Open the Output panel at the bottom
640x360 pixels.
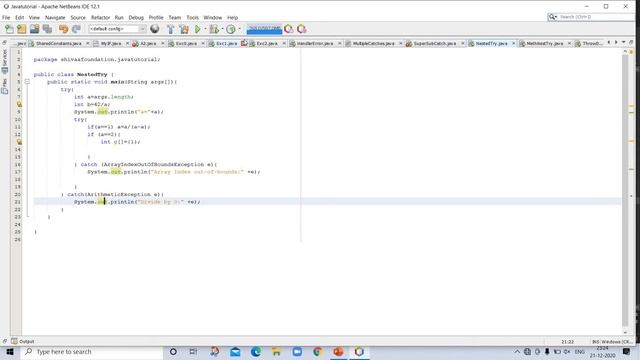click(23, 341)
